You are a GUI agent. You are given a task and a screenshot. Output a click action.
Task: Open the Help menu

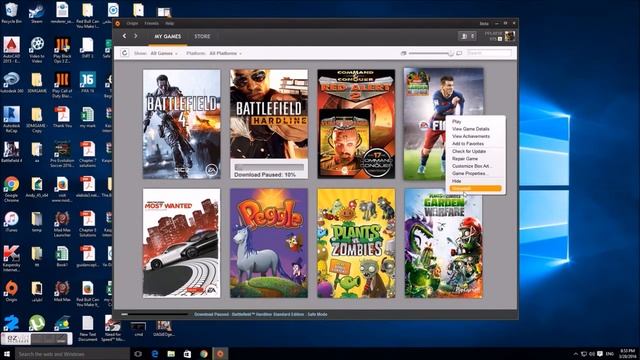click(169, 24)
